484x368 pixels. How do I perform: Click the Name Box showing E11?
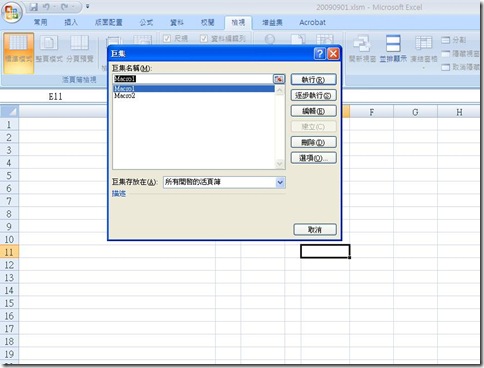click(55, 97)
